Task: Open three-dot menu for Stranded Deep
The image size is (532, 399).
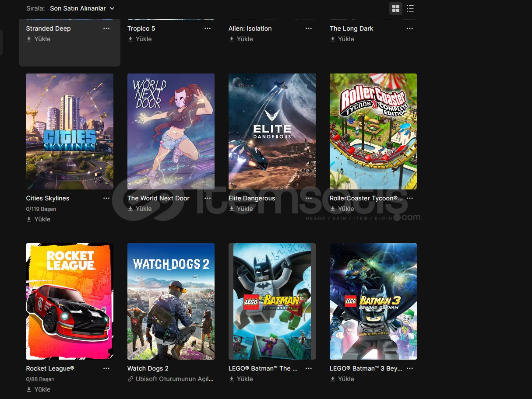Action: pyautogui.click(x=106, y=28)
